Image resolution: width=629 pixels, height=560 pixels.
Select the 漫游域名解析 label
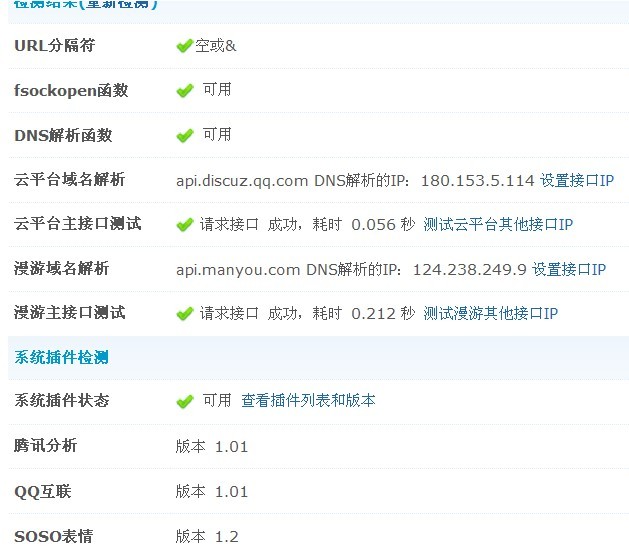(61, 269)
